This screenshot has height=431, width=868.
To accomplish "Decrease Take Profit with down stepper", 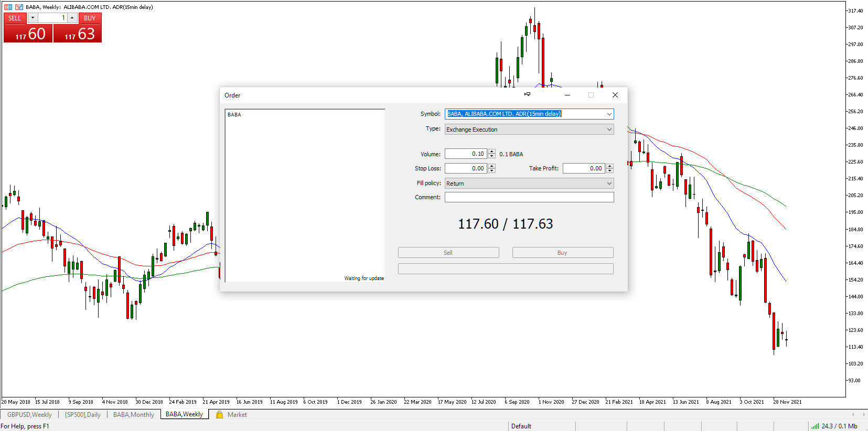I will pos(609,171).
